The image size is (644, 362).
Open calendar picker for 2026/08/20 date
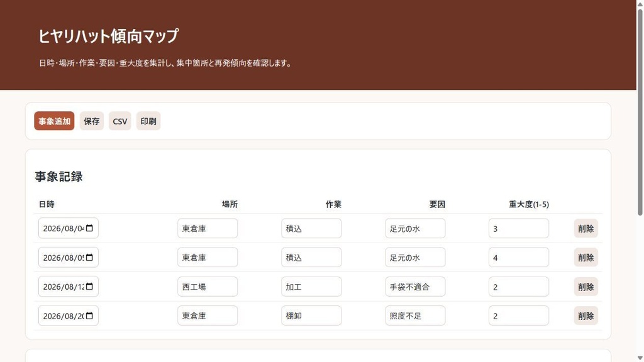pyautogui.click(x=89, y=315)
